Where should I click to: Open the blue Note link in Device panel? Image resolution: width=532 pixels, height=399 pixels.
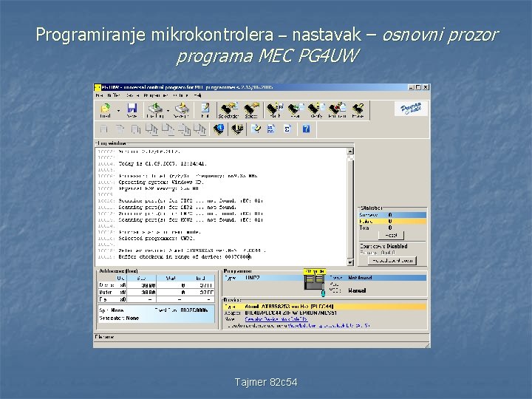[x=276, y=319]
